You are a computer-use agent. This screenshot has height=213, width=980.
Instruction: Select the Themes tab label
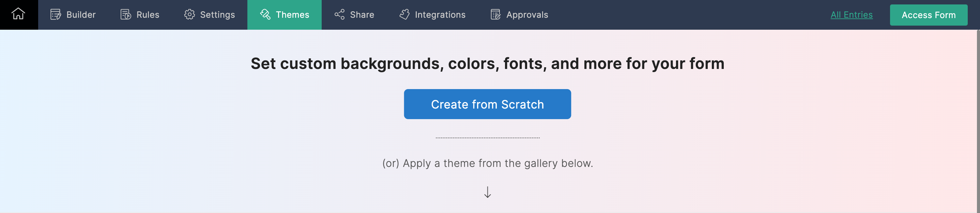coord(292,14)
